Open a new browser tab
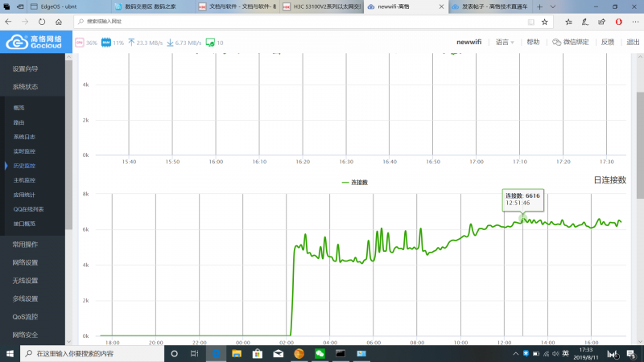The image size is (644, 362). [539, 6]
